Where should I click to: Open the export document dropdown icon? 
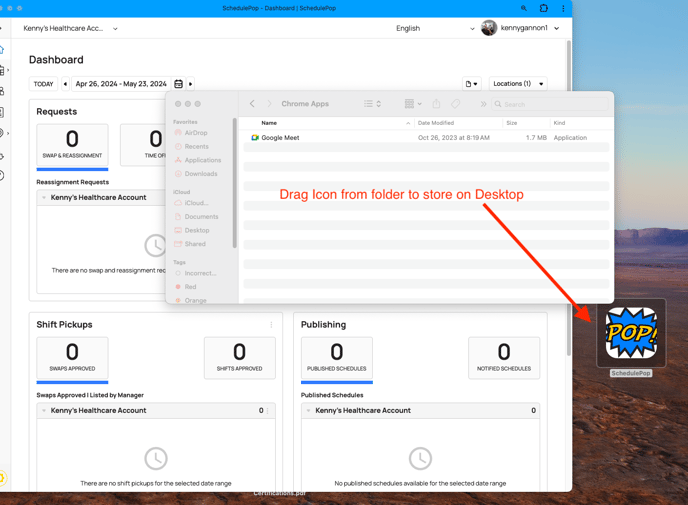[x=472, y=84]
